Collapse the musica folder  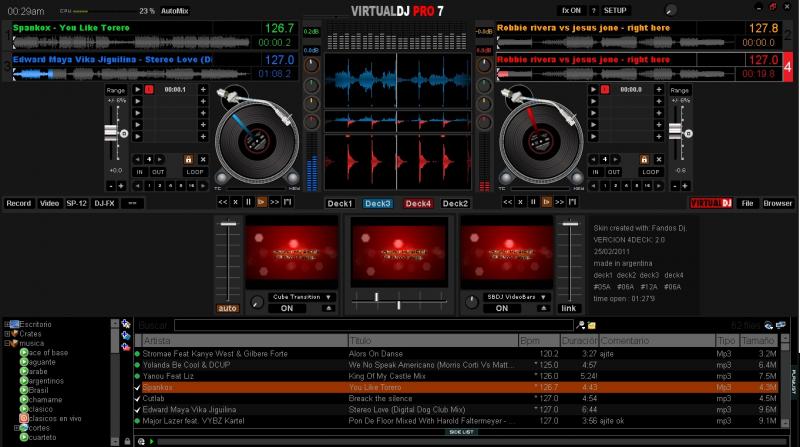7,343
